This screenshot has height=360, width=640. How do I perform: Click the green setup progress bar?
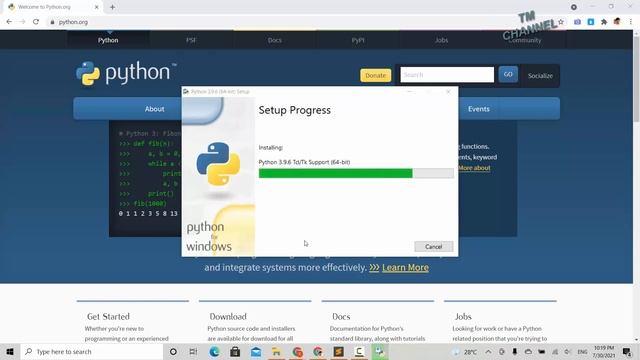[356, 173]
